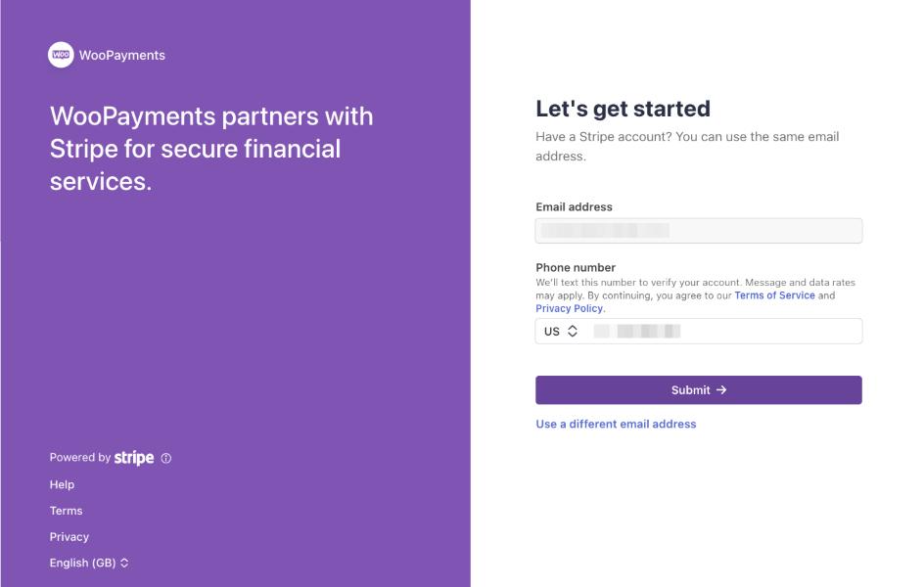Open the info icon beside Stripe
The image size is (924, 587).
tap(166, 458)
